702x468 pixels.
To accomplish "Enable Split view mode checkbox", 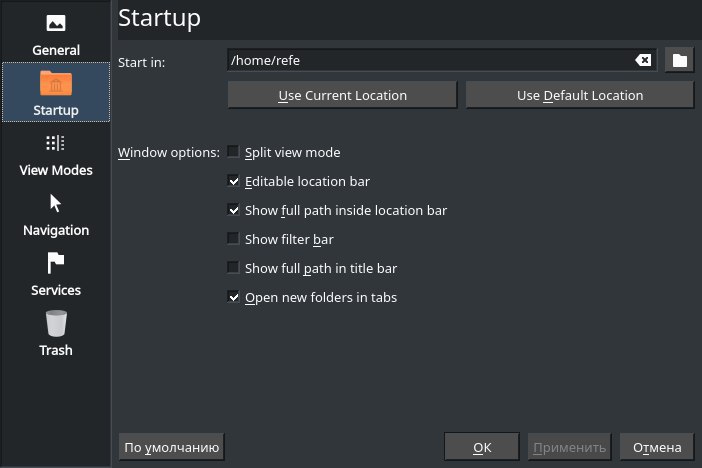I will pyautogui.click(x=233, y=151).
